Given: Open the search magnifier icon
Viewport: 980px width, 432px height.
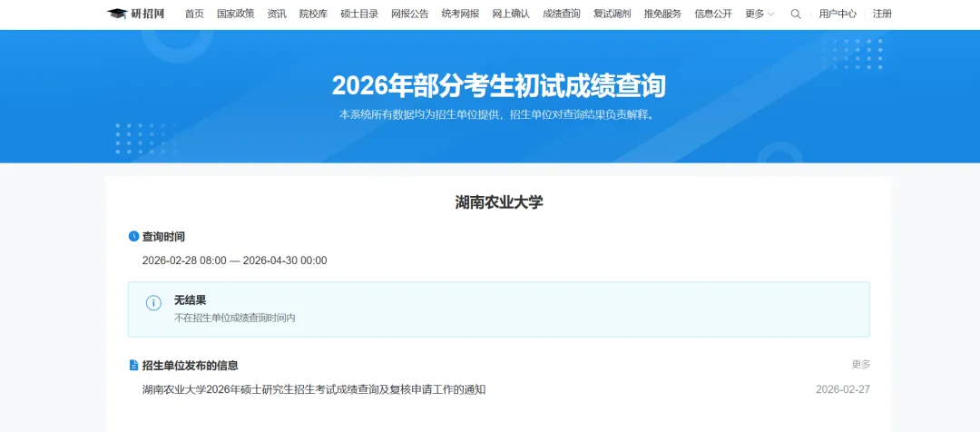Looking at the screenshot, I should (796, 14).
